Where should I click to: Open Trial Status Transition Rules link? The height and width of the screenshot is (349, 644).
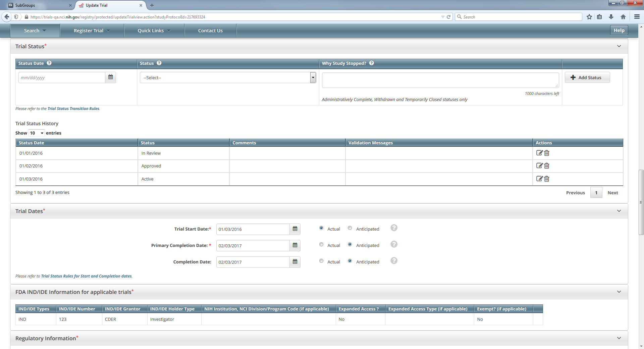[73, 109]
